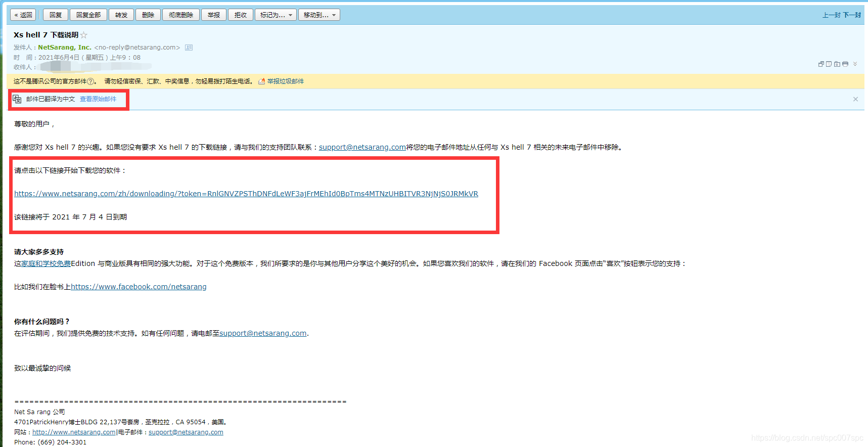The width and height of the screenshot is (868, 447).
Task: Click the phone number (669) 204-3301
Action: 62,442
